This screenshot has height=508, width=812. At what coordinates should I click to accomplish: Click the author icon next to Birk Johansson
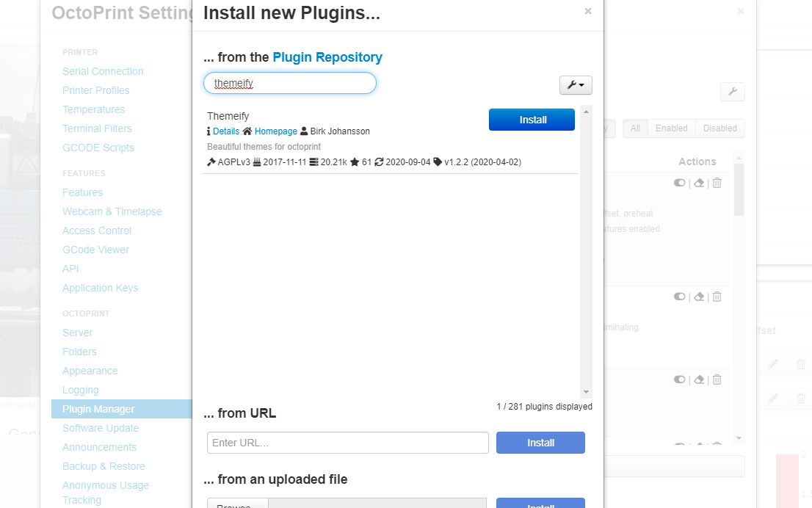303,131
